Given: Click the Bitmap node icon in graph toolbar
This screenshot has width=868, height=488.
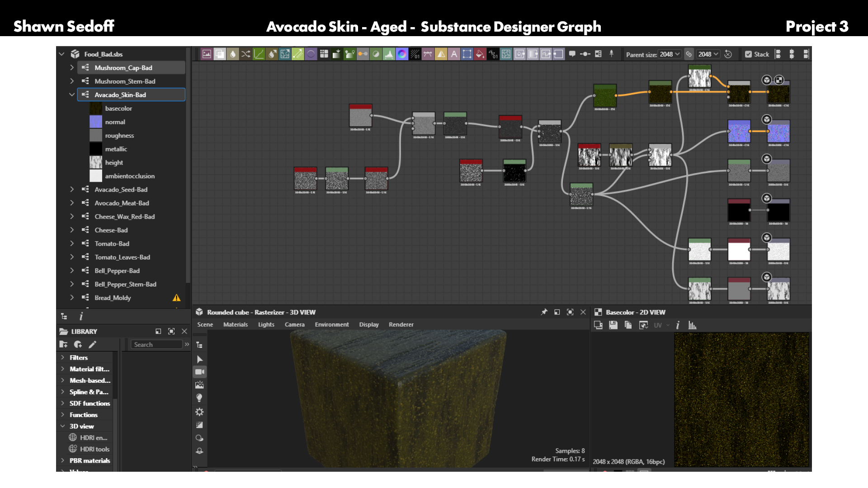Looking at the screenshot, I should [207, 54].
